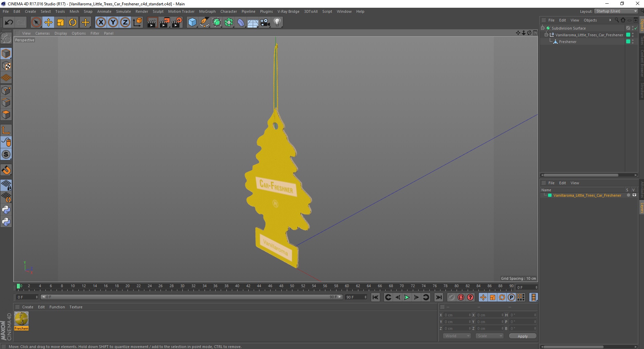644x349 pixels.
Task: Activate the Rotate tool
Action: pyautogui.click(x=73, y=23)
